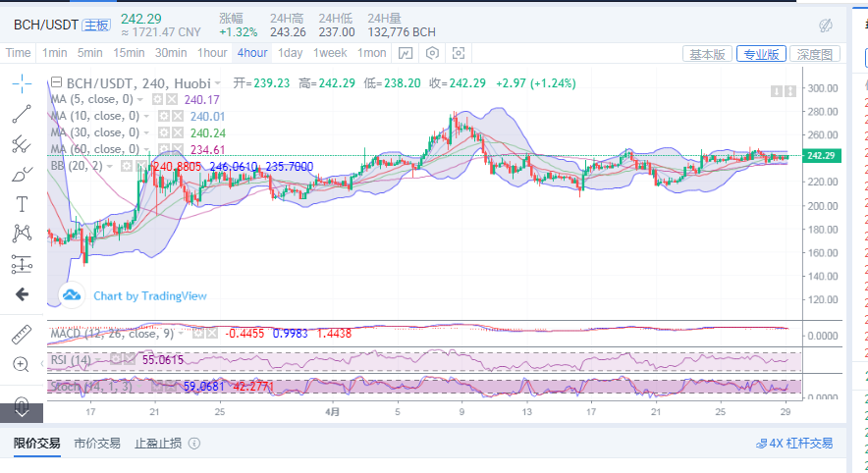This screenshot has height=473, width=868.
Task: Click the zoom in magnifier tool
Action: tap(22, 364)
